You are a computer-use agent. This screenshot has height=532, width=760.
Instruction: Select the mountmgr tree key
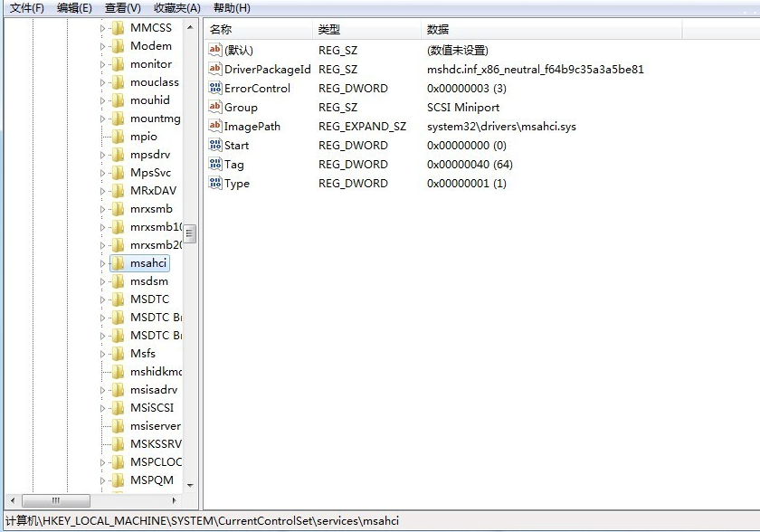click(155, 119)
